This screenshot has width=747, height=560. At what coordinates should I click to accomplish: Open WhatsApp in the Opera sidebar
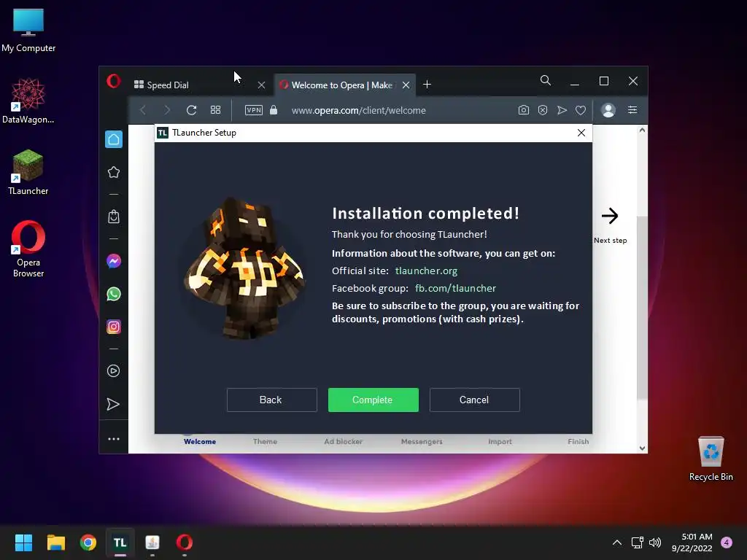[x=113, y=294]
